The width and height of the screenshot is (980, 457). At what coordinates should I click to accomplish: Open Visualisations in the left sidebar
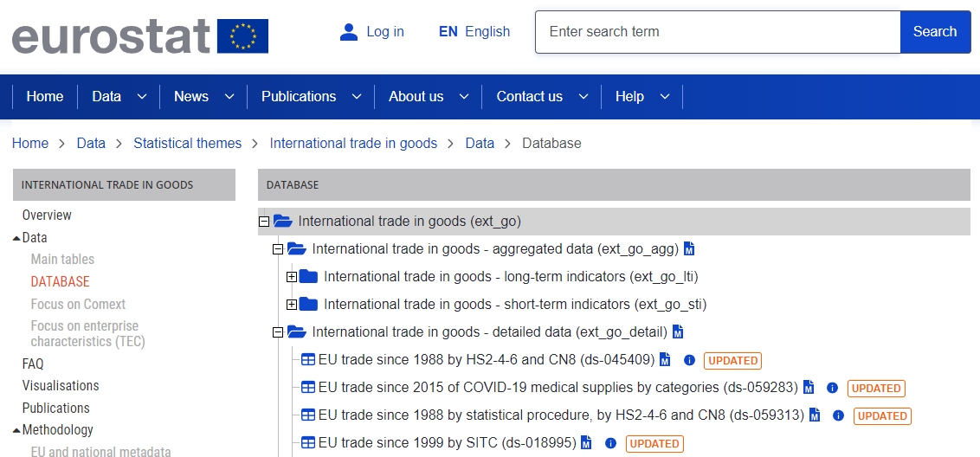point(61,386)
